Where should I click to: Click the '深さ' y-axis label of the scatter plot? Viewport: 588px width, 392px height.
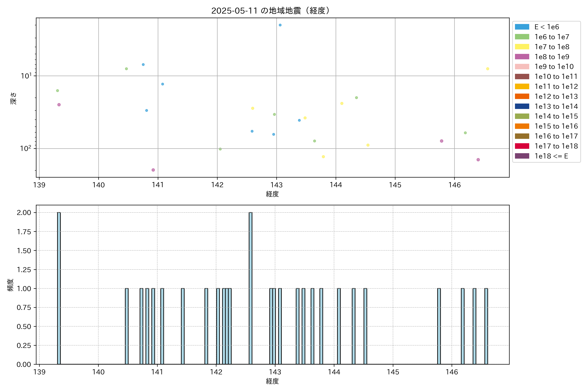[13, 98]
